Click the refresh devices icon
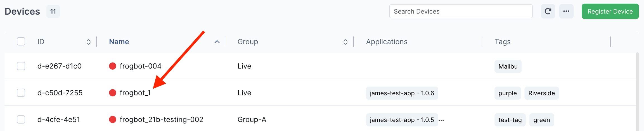The height and width of the screenshot is (131, 644). click(548, 12)
